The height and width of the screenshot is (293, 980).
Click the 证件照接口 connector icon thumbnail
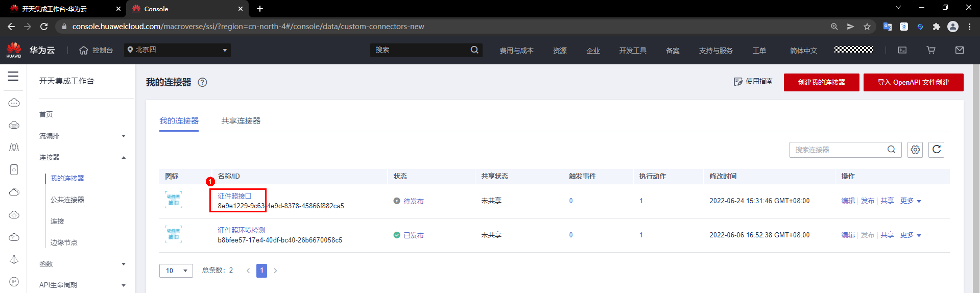[173, 200]
